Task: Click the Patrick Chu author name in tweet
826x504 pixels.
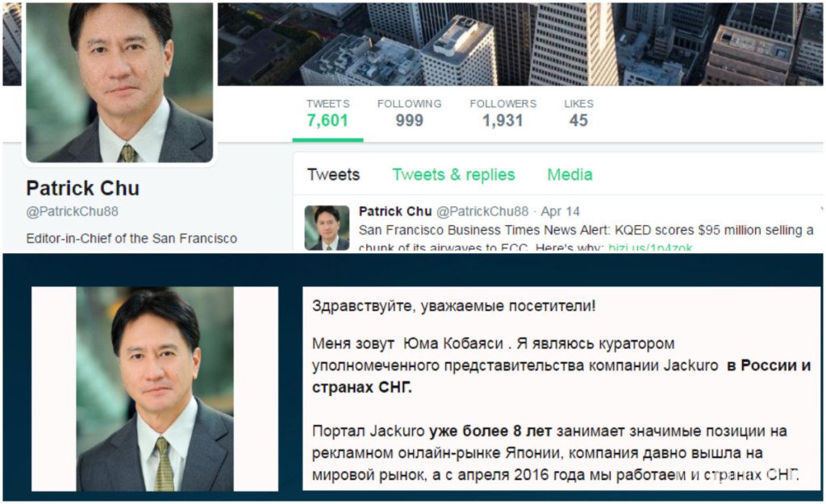Action: click(395, 211)
